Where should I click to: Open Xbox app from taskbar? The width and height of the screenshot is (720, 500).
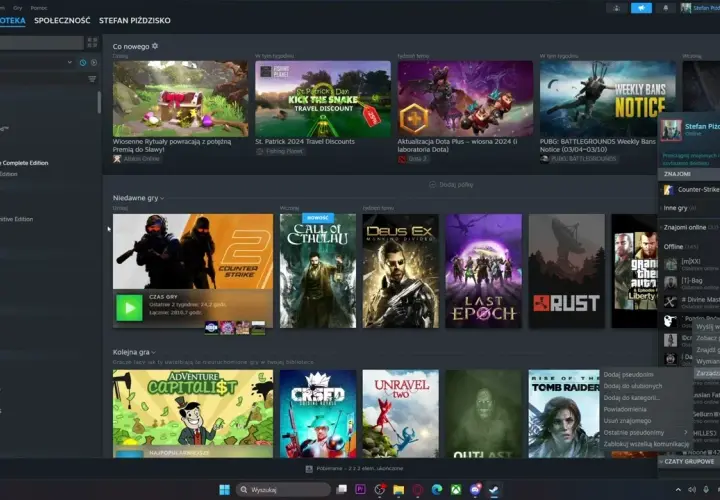[456, 489]
